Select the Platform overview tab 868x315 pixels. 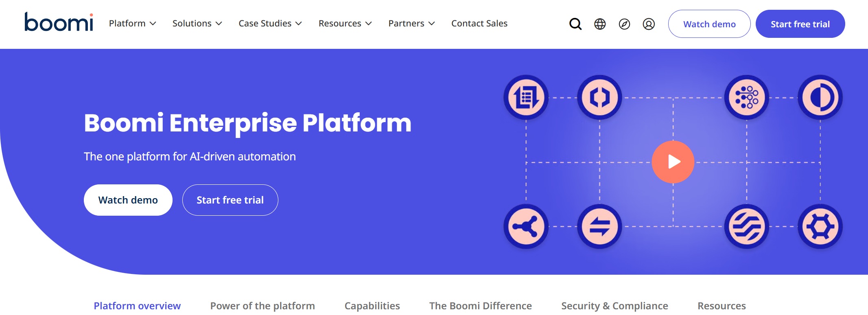[x=137, y=306]
